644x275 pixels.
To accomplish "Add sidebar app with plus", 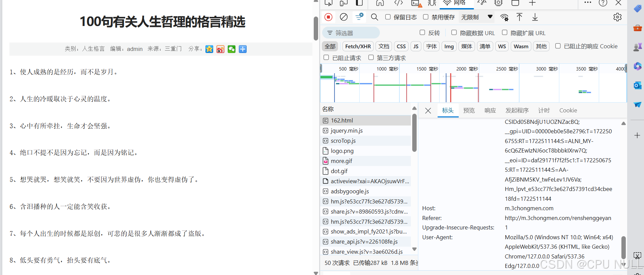I will 637,135.
